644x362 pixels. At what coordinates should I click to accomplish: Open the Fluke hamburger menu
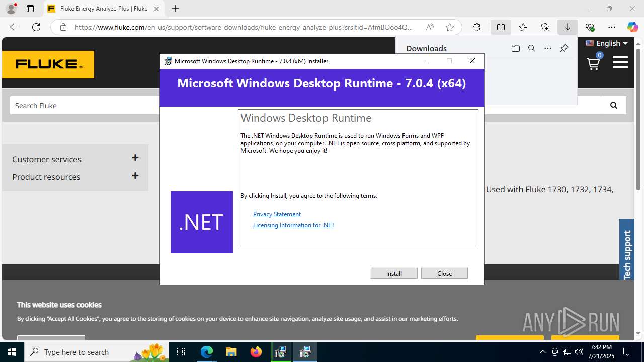click(x=620, y=62)
